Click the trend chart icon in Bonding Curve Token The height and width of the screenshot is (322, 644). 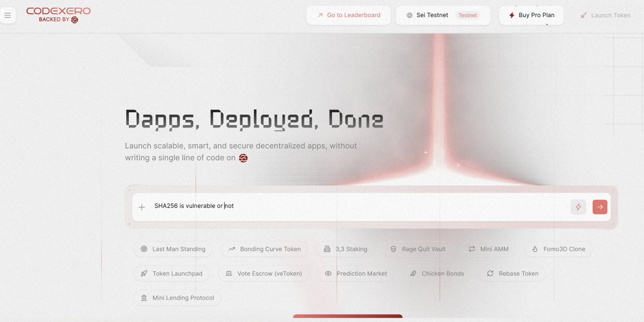pos(232,249)
